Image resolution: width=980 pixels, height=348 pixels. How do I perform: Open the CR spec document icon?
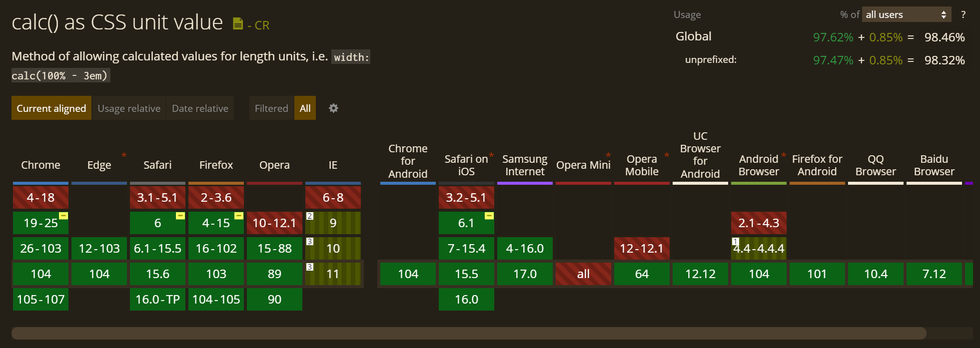tap(238, 23)
